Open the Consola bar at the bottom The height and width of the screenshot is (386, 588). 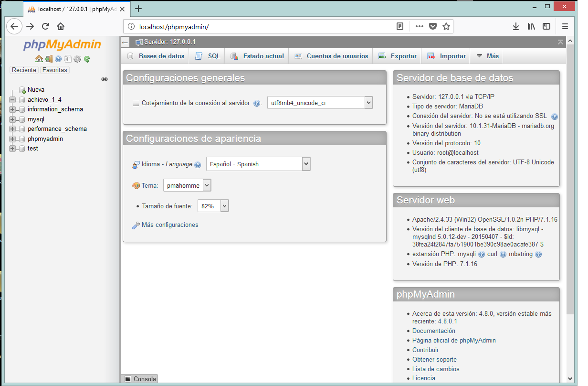point(140,379)
